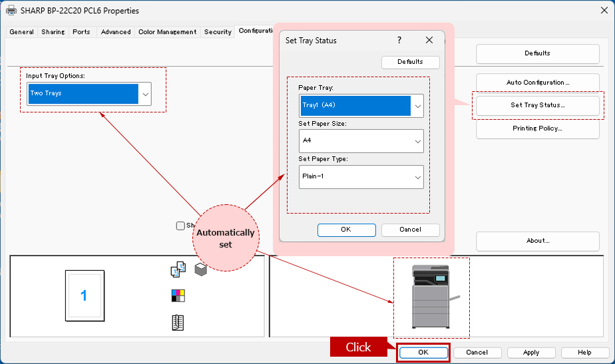Click Defaults button in Properties window
This screenshot has height=364, width=615.
tap(537, 53)
